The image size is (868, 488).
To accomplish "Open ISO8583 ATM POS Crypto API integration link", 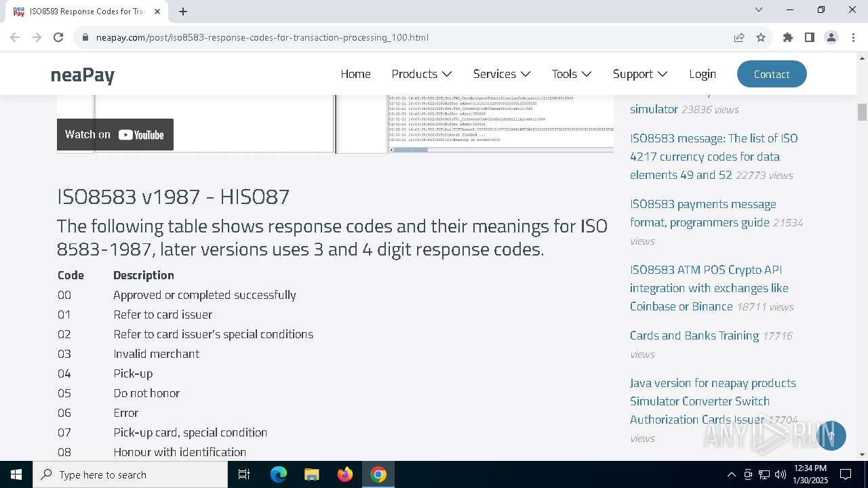I will (709, 288).
